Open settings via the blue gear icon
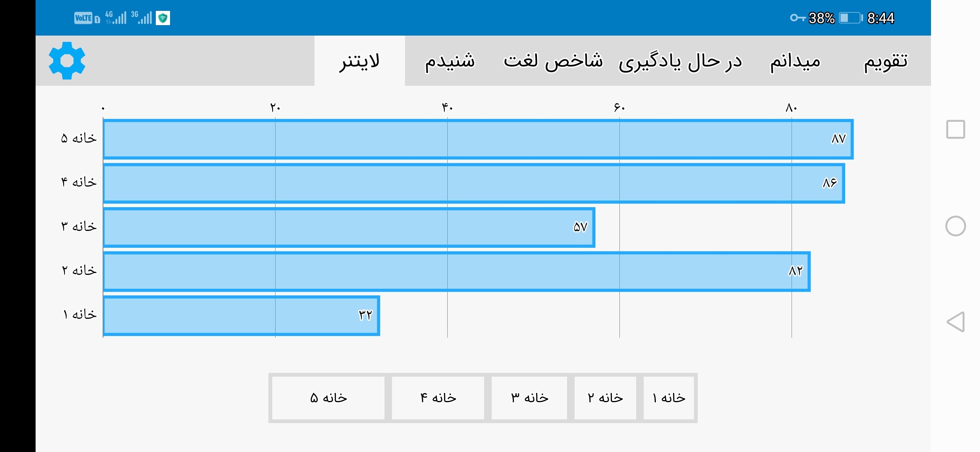The image size is (980, 452). (67, 61)
